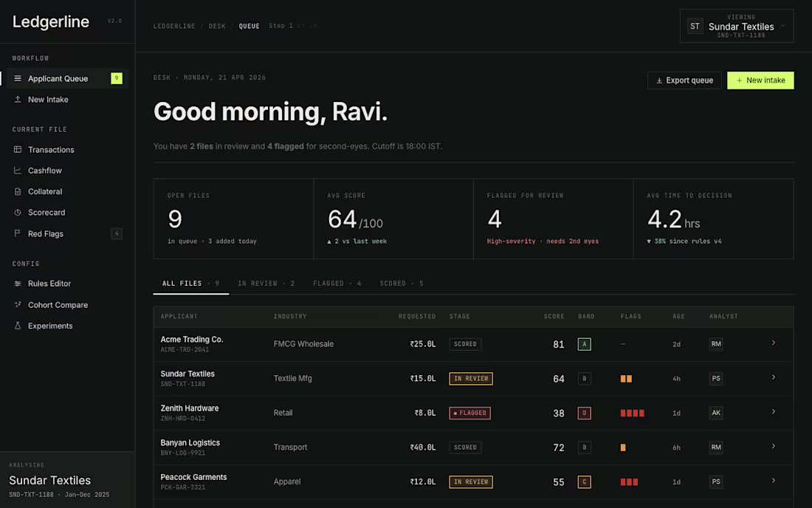Click the Cohort Compare icon
This screenshot has height=508, width=812.
click(x=18, y=304)
